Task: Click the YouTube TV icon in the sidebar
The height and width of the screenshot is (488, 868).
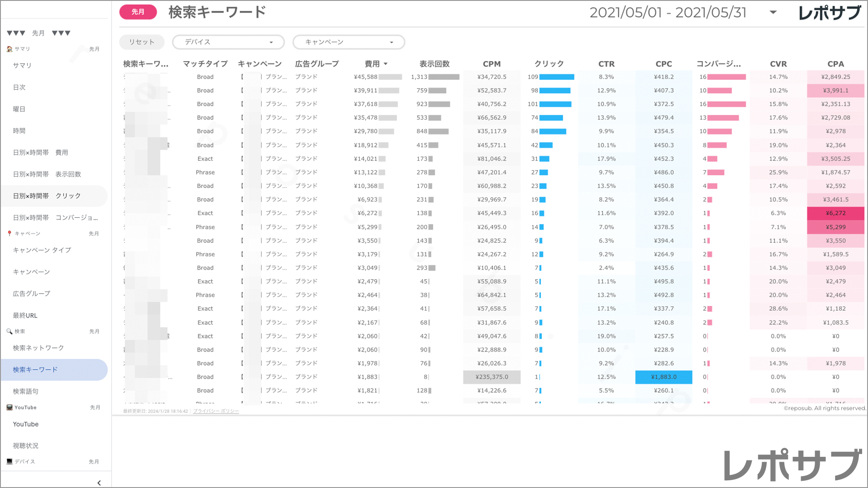Action: click(x=9, y=407)
